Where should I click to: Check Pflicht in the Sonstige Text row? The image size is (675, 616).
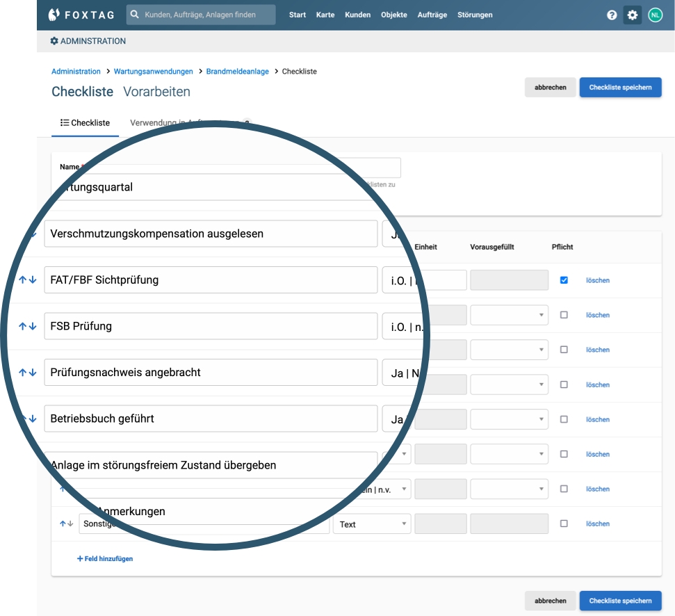coord(564,524)
